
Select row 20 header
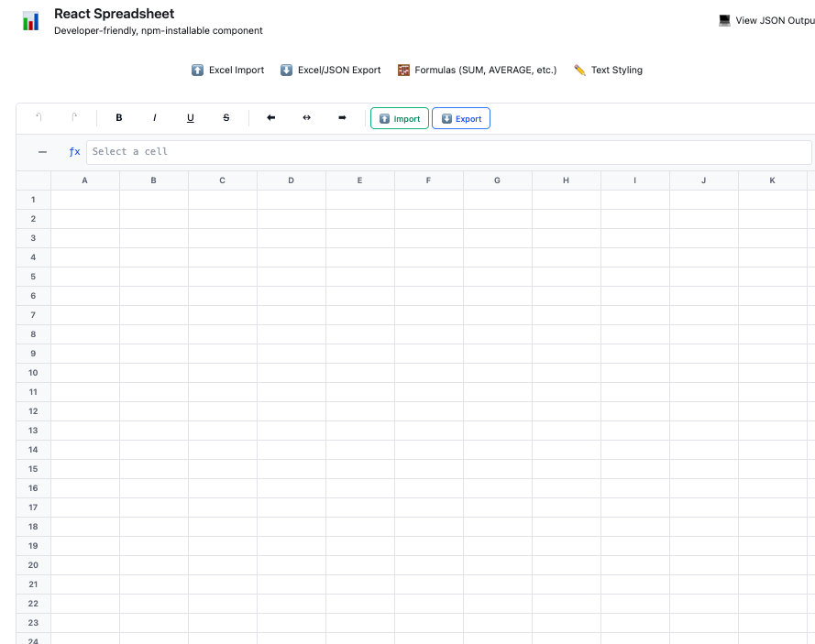pos(33,565)
